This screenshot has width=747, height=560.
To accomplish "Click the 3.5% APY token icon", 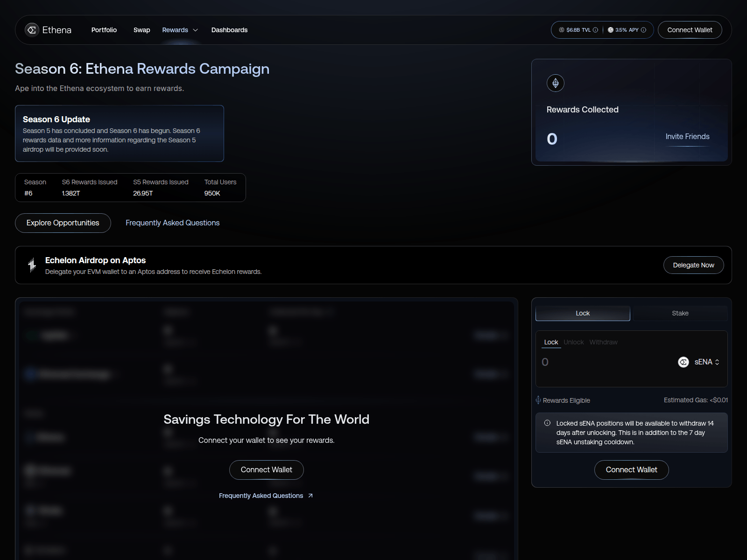I will [x=611, y=30].
